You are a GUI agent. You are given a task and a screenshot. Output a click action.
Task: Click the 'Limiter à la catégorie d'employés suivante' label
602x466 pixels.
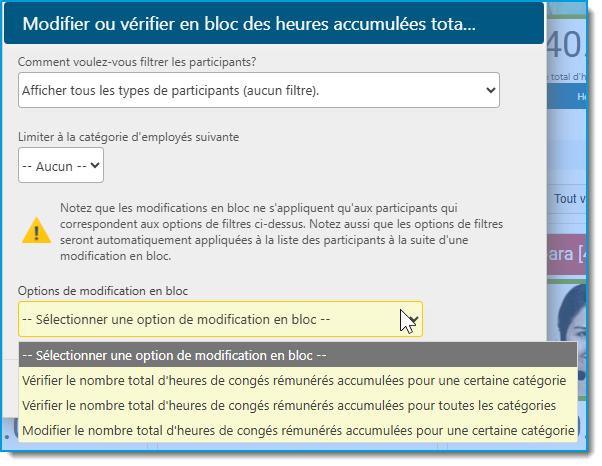coord(129,137)
